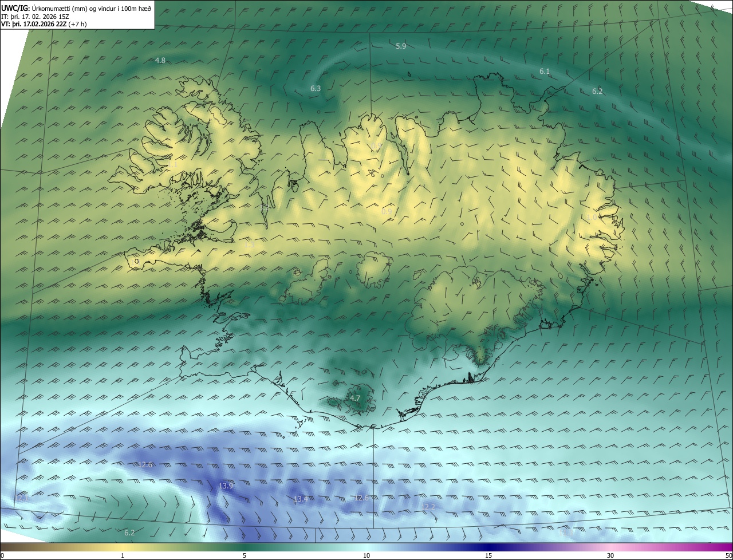
Task: Click the color scale tick label "5"
Action: pos(245,555)
